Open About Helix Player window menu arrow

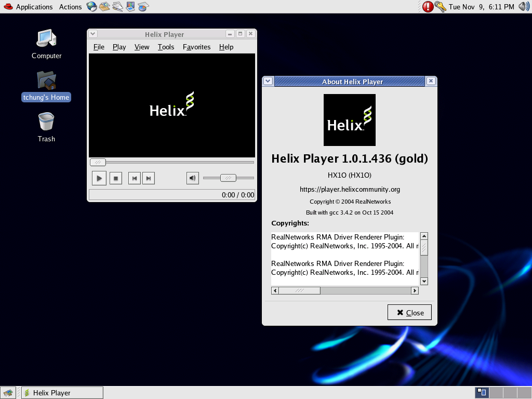[x=268, y=81]
